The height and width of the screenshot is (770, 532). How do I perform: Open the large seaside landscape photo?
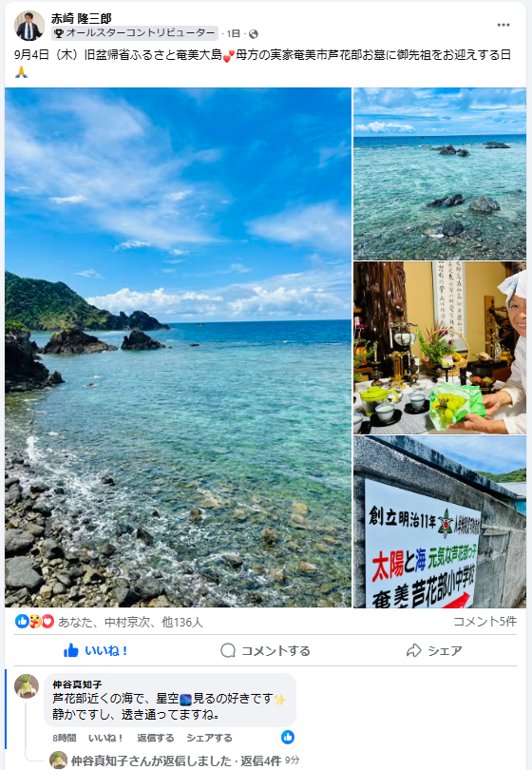point(179,348)
